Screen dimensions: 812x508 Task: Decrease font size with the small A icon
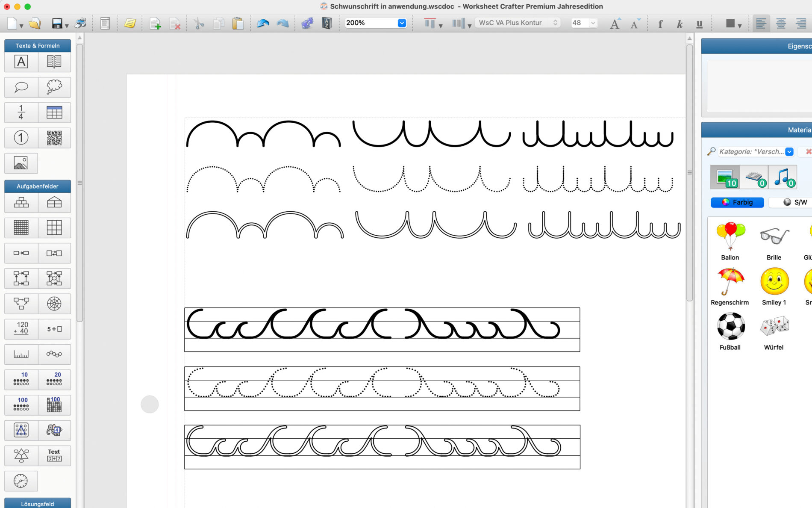(x=635, y=24)
